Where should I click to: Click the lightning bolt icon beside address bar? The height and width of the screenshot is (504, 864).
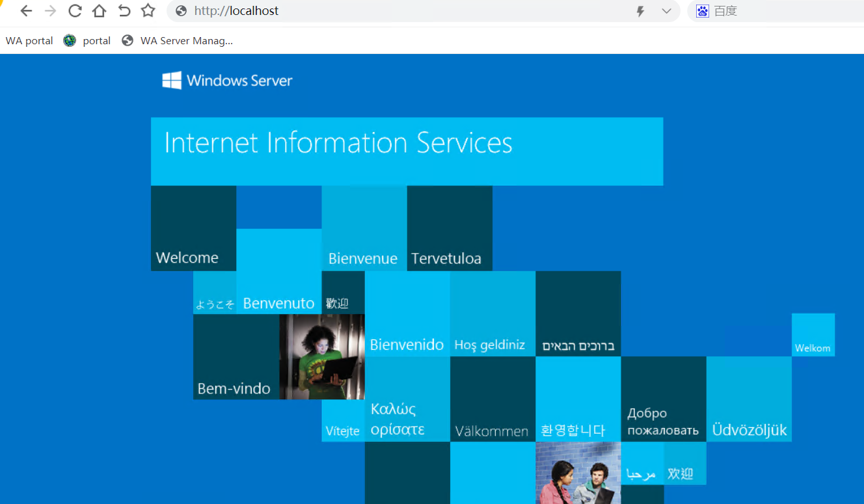click(640, 10)
